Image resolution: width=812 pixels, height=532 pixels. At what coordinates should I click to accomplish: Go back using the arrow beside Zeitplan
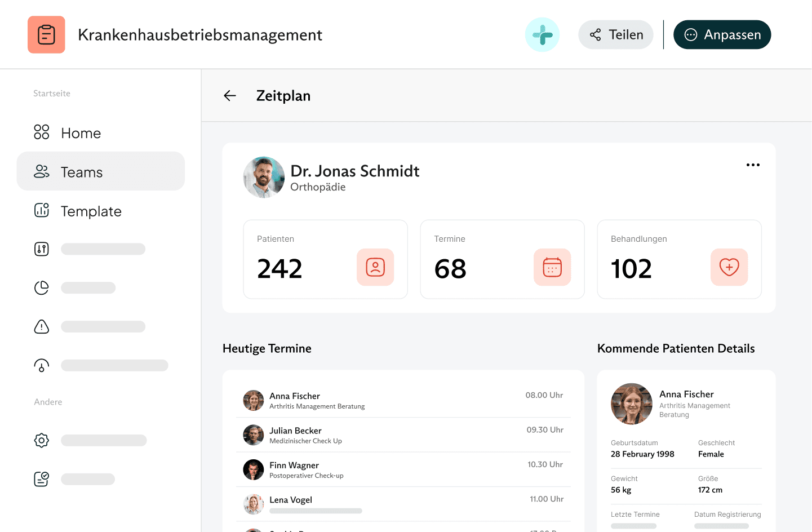pos(230,96)
